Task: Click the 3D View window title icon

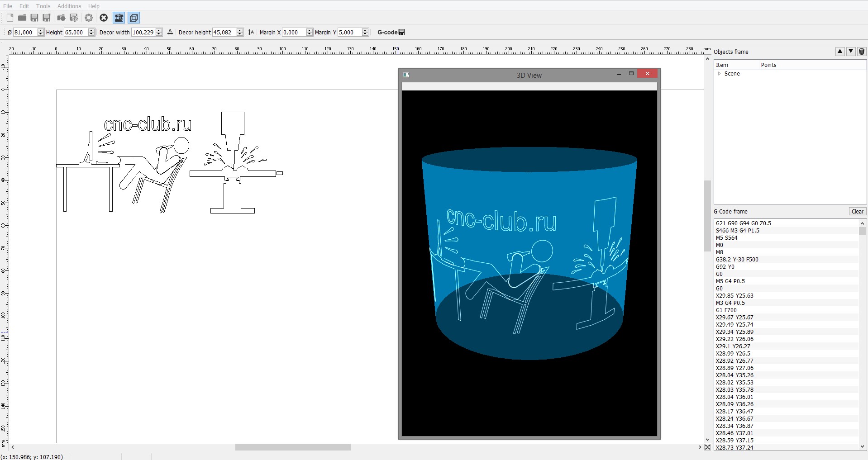Action: click(406, 75)
